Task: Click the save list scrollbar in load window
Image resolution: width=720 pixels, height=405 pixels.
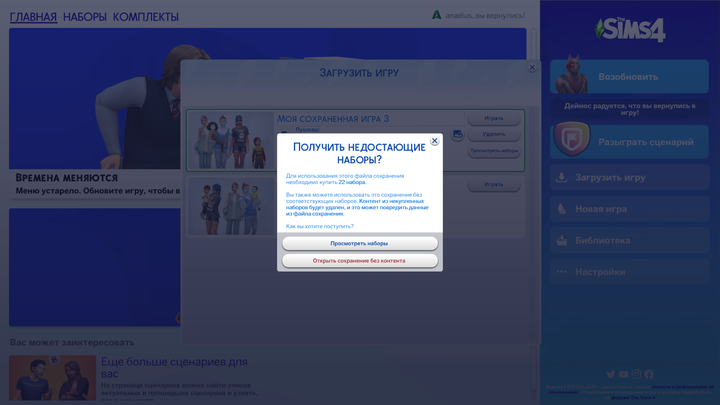Action: pyautogui.click(x=533, y=223)
